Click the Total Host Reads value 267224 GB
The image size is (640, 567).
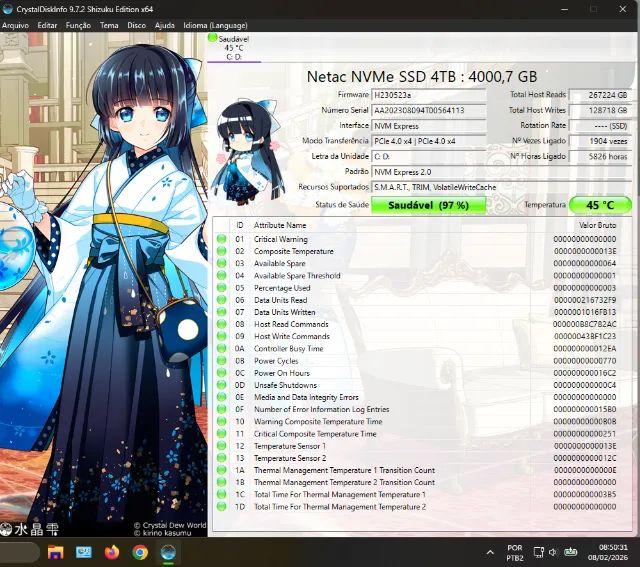600,95
